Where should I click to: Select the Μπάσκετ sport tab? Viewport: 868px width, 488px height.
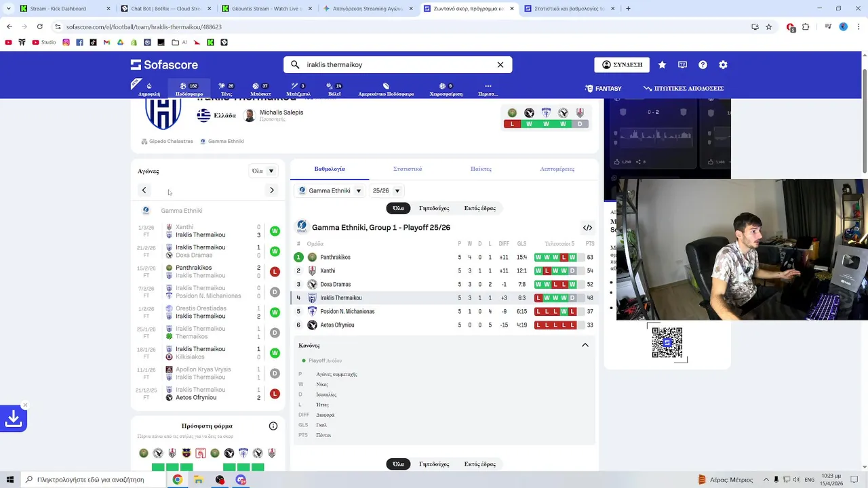(260, 89)
